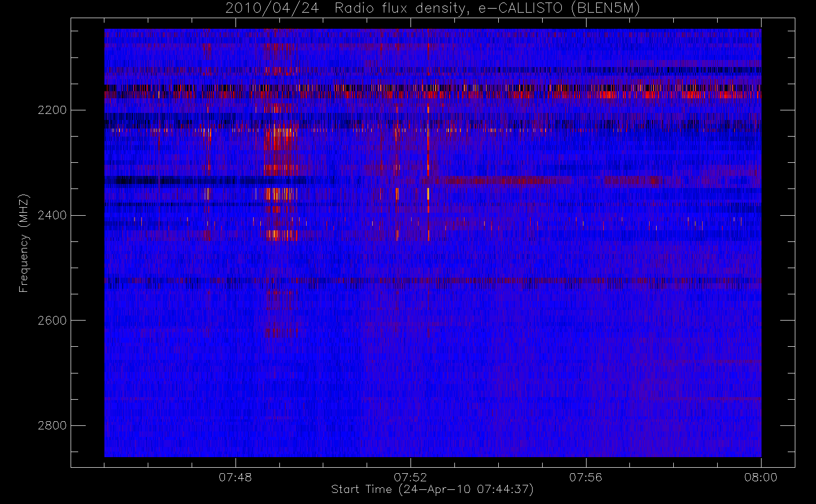Click the 07:56 time tick label

point(586,477)
